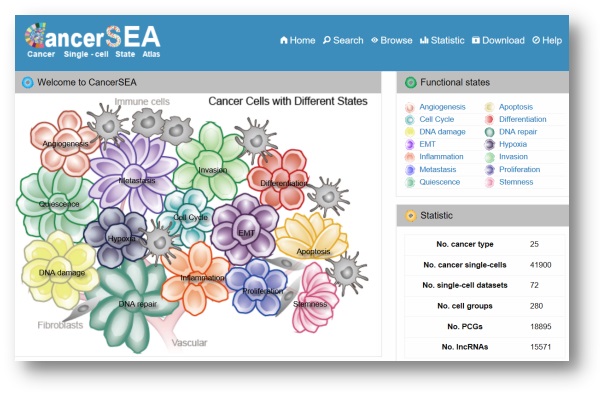Open the Proliferation functional state link
The width and height of the screenshot is (606, 398).
click(519, 169)
